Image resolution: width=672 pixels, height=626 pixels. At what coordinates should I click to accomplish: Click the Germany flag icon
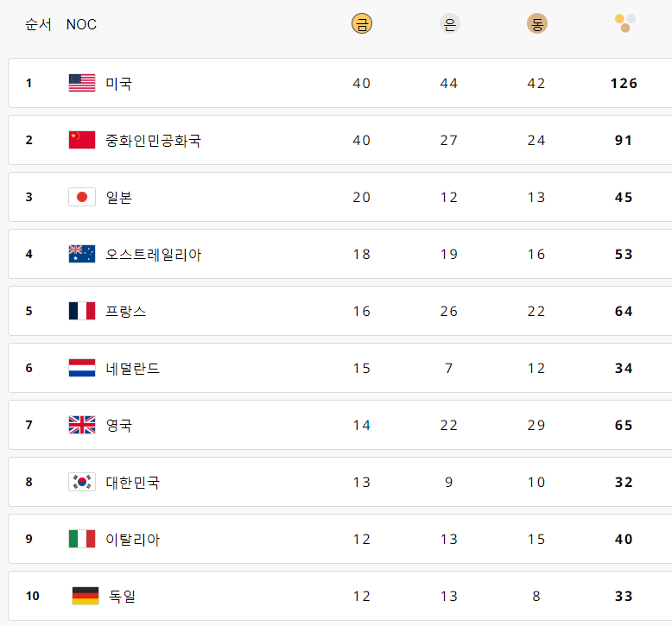(86, 596)
